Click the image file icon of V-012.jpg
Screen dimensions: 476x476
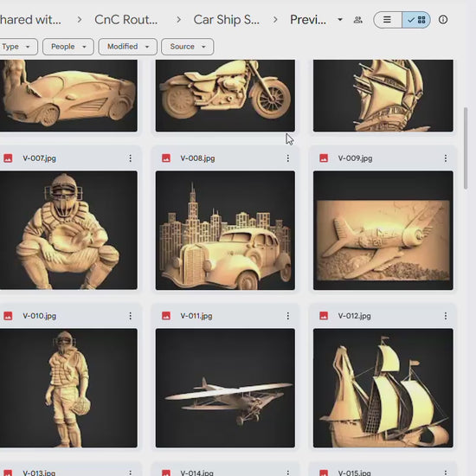[x=324, y=316]
